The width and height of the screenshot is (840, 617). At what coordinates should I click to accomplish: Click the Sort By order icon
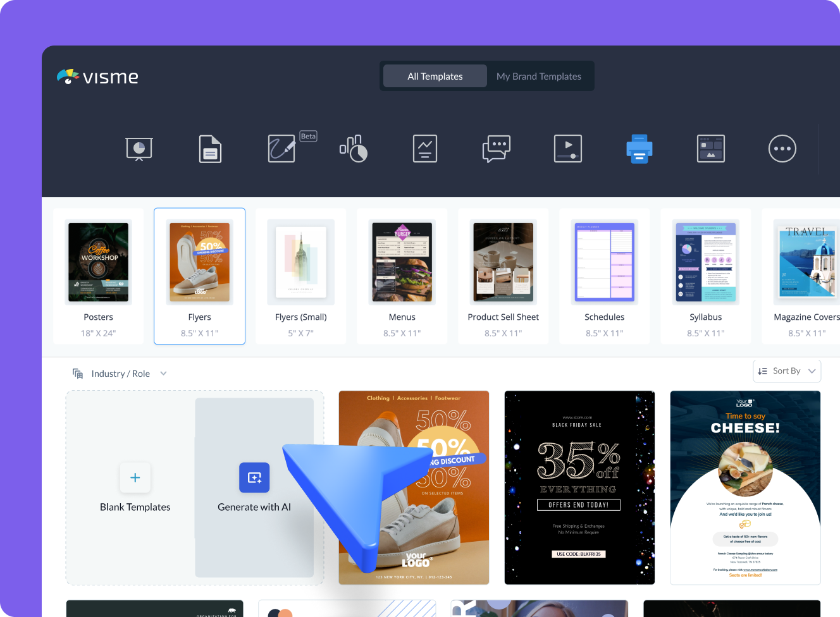point(763,371)
